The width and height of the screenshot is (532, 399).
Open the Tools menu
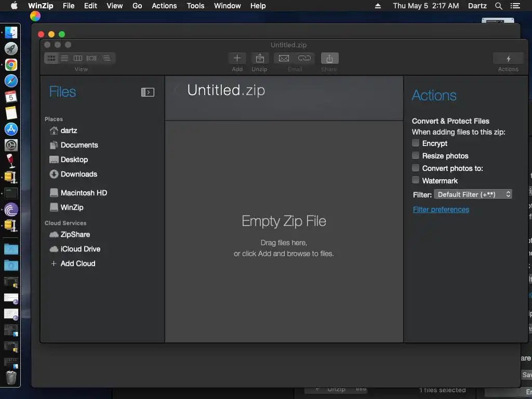pos(195,6)
